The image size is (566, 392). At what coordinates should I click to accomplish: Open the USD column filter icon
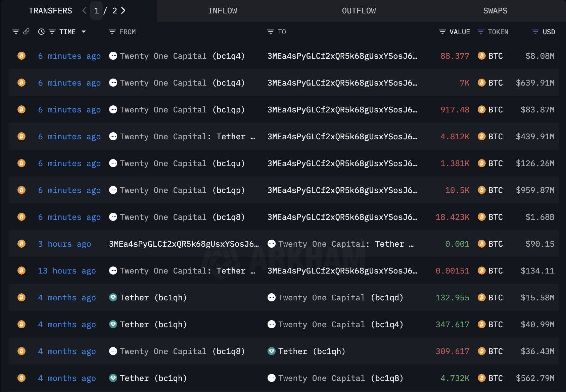(x=535, y=32)
